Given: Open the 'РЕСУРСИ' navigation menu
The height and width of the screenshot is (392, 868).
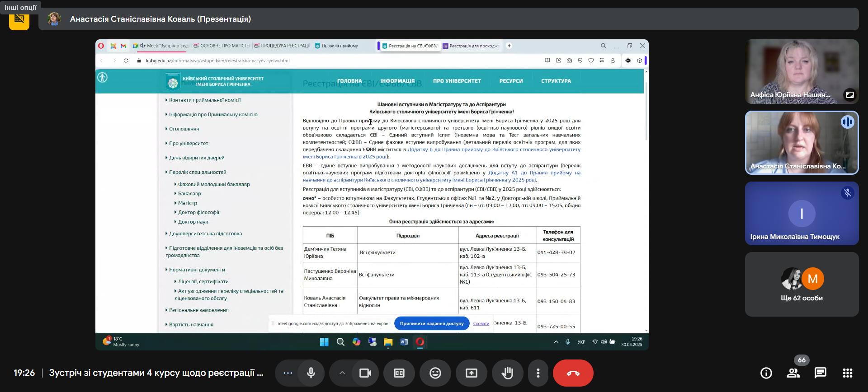Looking at the screenshot, I should 511,81.
